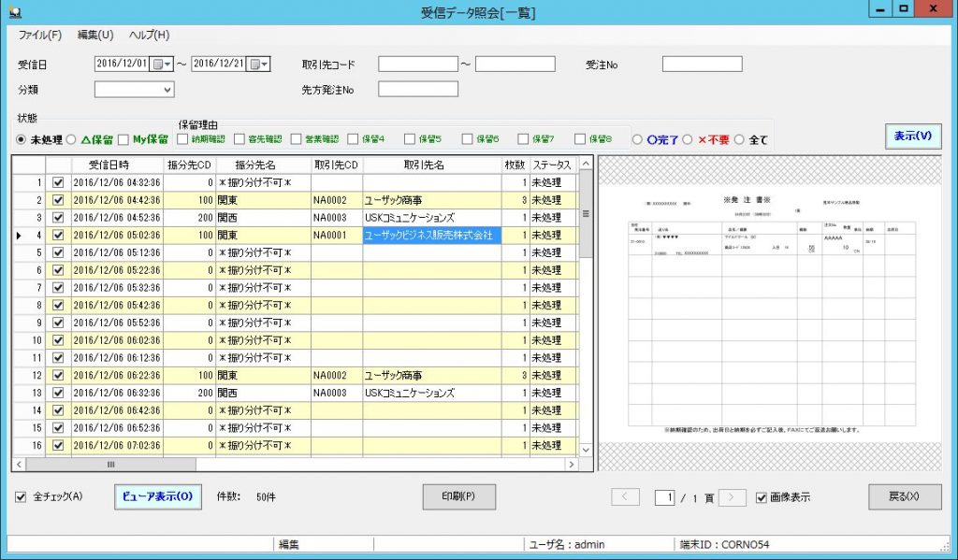
Task: Toggle the 画像表示 checkbox
Action: point(762,497)
